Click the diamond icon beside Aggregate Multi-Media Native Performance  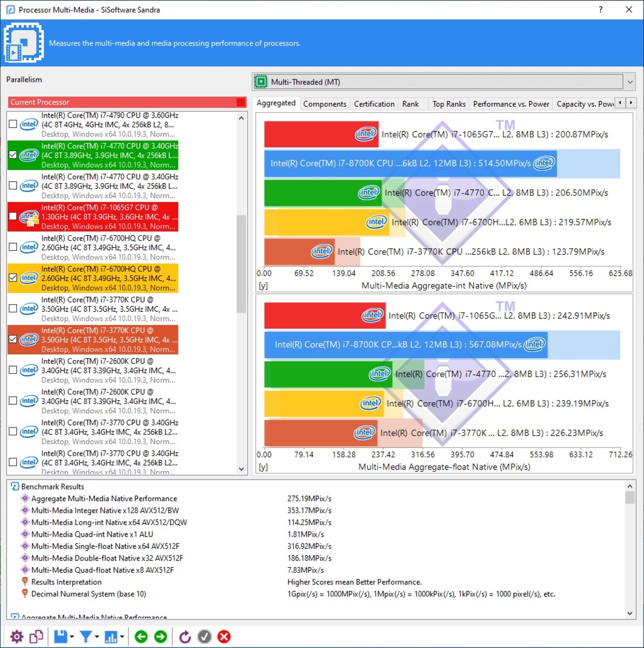(x=25, y=498)
